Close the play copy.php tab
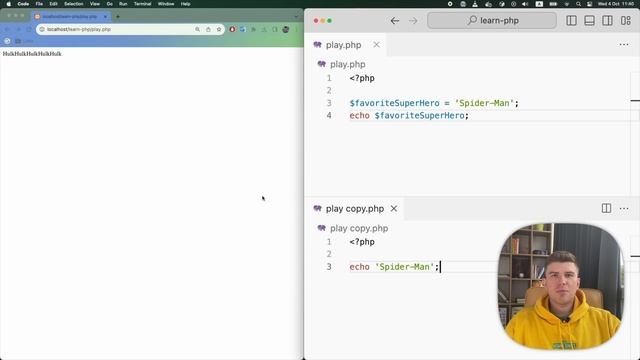Screen dimensions: 640x360 click(x=393, y=209)
